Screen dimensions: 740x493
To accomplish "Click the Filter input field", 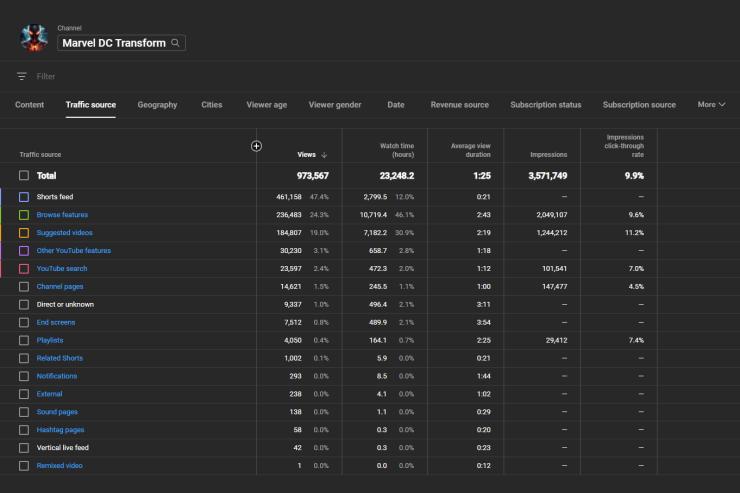I will 46,76.
